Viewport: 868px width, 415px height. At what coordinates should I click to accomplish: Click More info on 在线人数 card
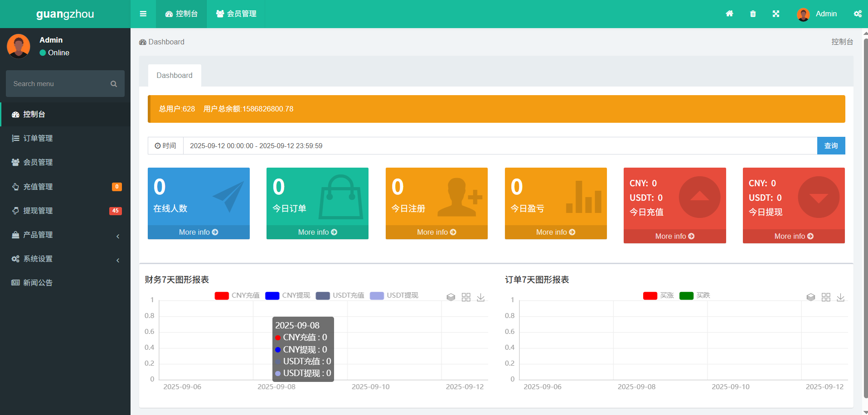point(199,232)
